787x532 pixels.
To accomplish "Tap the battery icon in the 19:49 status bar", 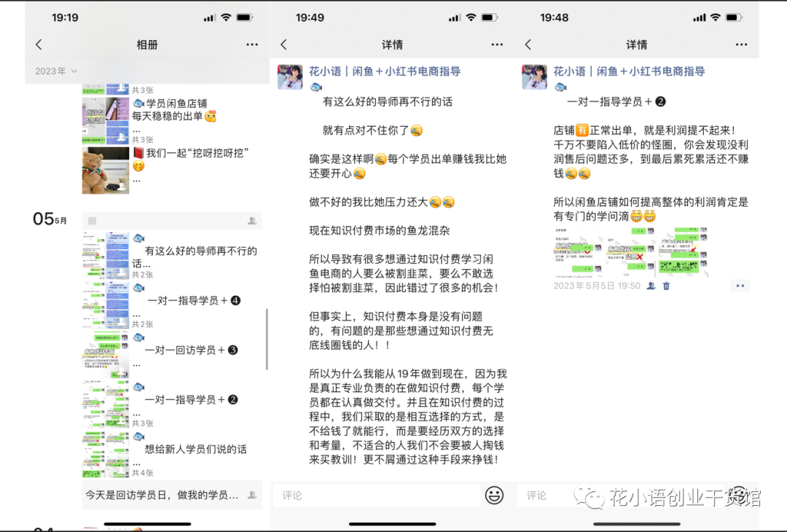I will 490,17.
